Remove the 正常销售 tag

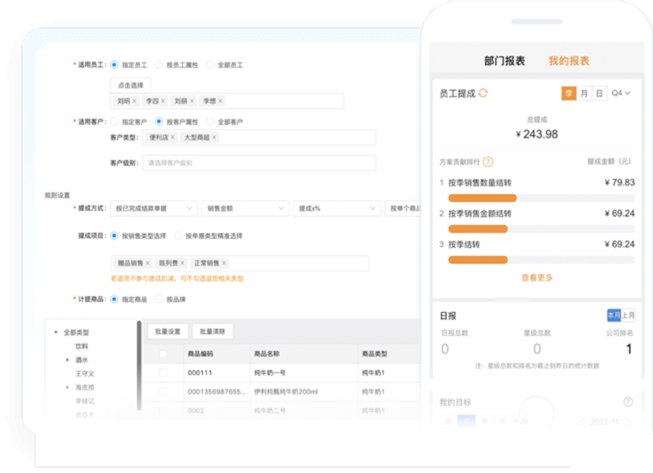(224, 263)
